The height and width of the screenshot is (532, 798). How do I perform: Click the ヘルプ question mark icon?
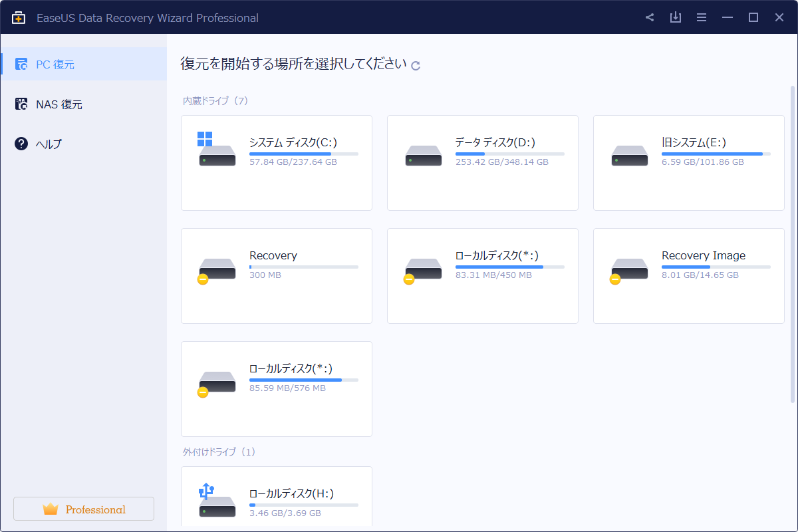[x=21, y=144]
